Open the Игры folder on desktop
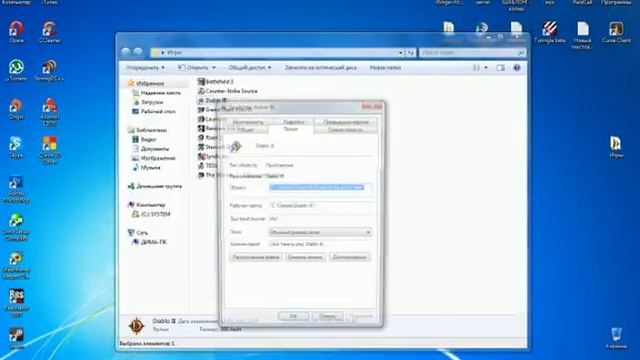 pos(616,147)
